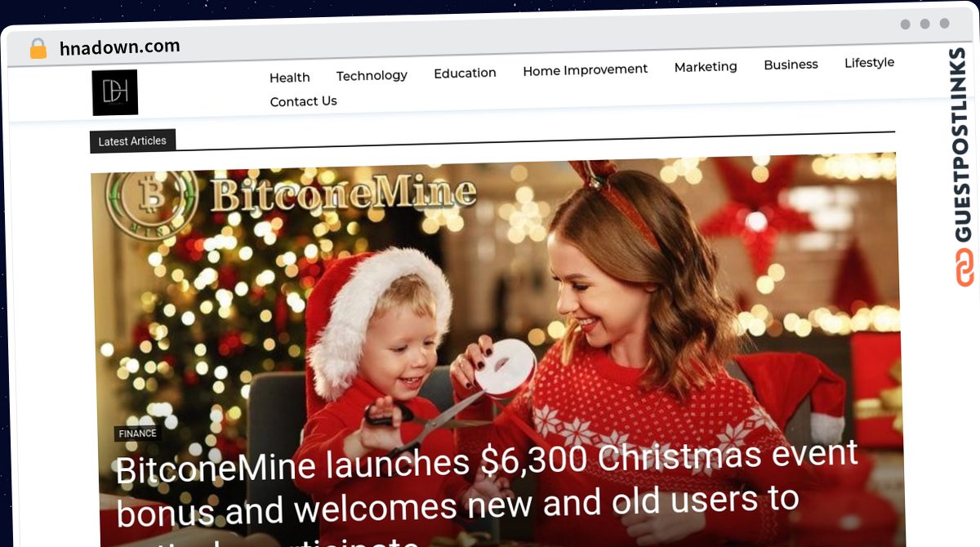The width and height of the screenshot is (980, 547).
Task: Click the DH site logo
Action: [x=114, y=92]
